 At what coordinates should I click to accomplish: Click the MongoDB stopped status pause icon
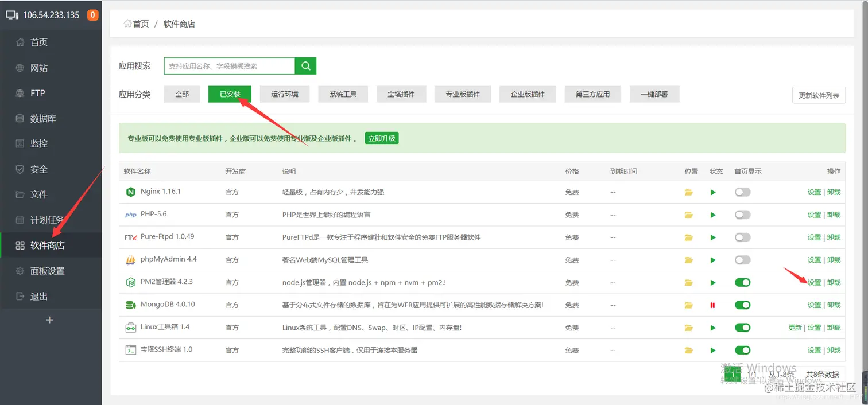pyautogui.click(x=713, y=305)
